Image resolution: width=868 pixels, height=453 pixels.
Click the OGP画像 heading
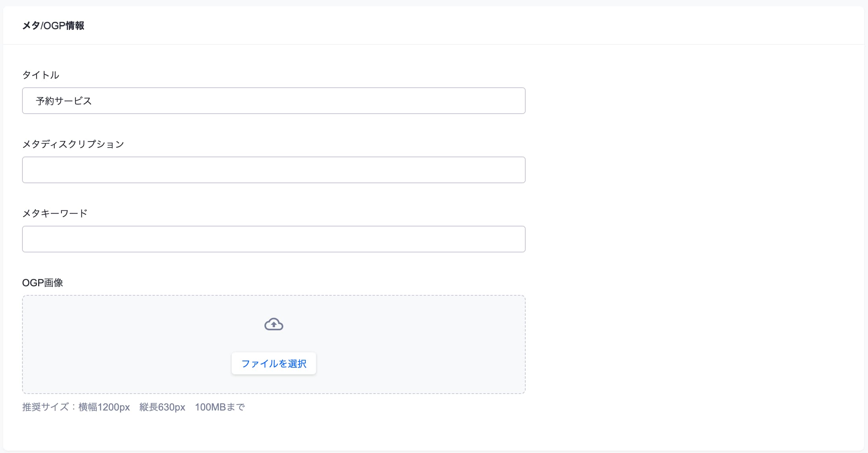point(42,282)
